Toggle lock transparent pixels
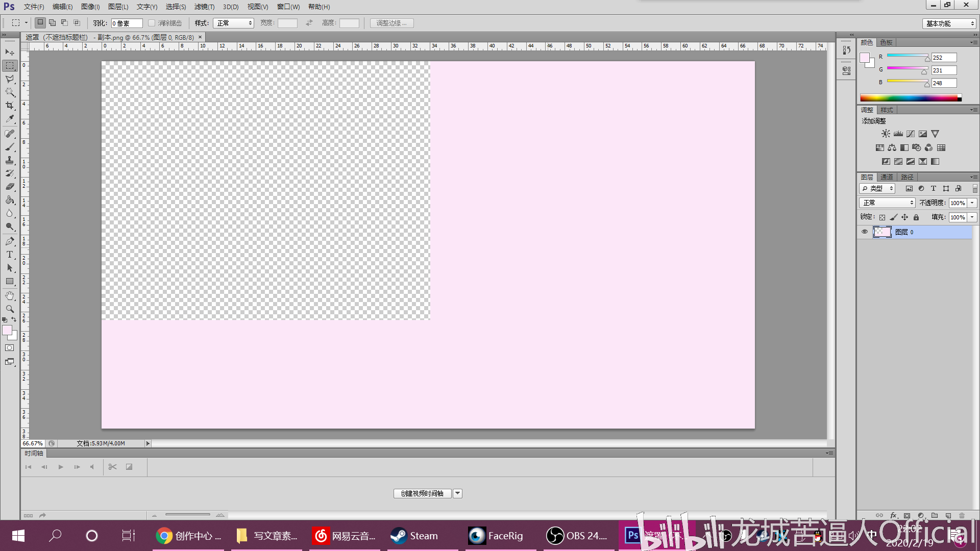Screen dimensions: 980x551 (x=882, y=217)
